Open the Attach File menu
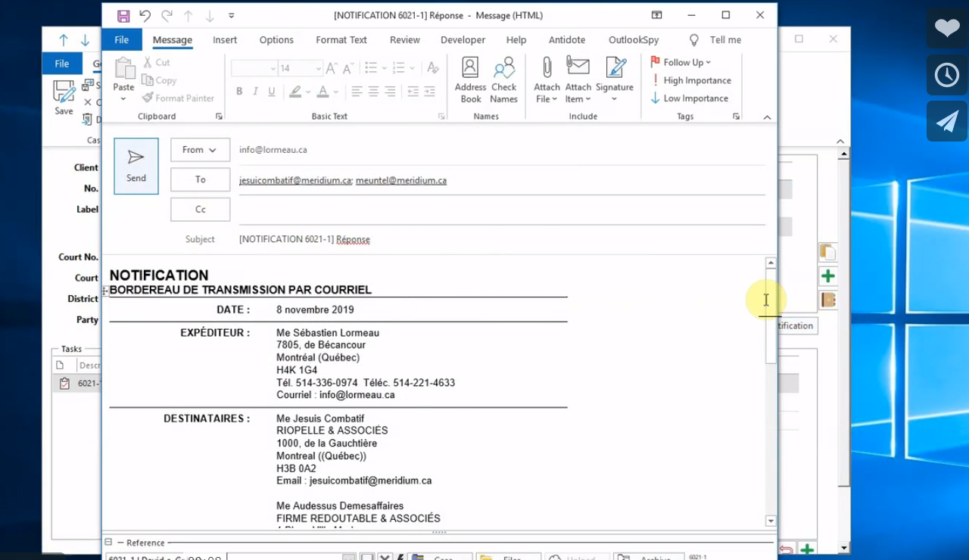 click(547, 80)
